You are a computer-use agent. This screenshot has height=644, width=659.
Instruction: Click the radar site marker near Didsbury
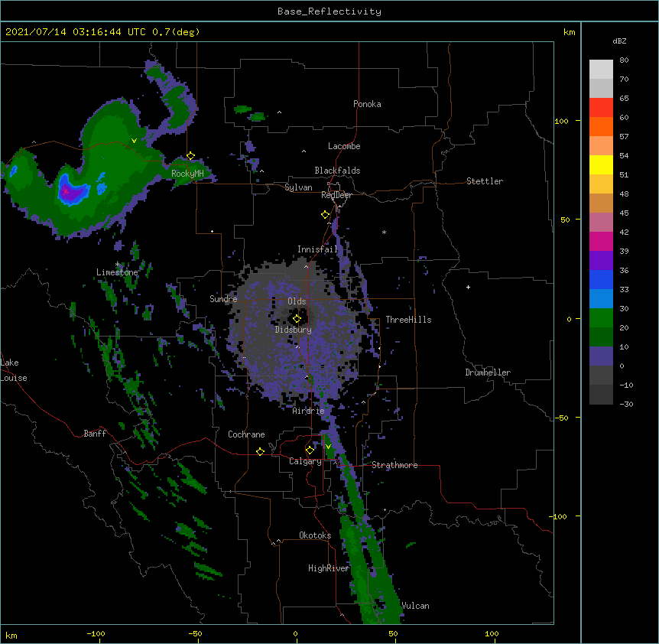click(x=297, y=319)
